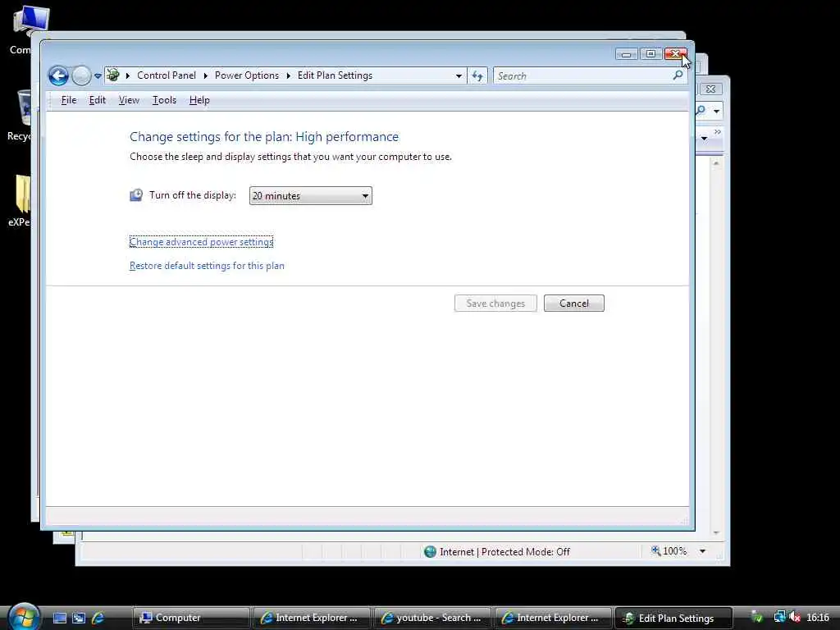Switch to Computer taskbar button
The image size is (840, 630).
191,619
